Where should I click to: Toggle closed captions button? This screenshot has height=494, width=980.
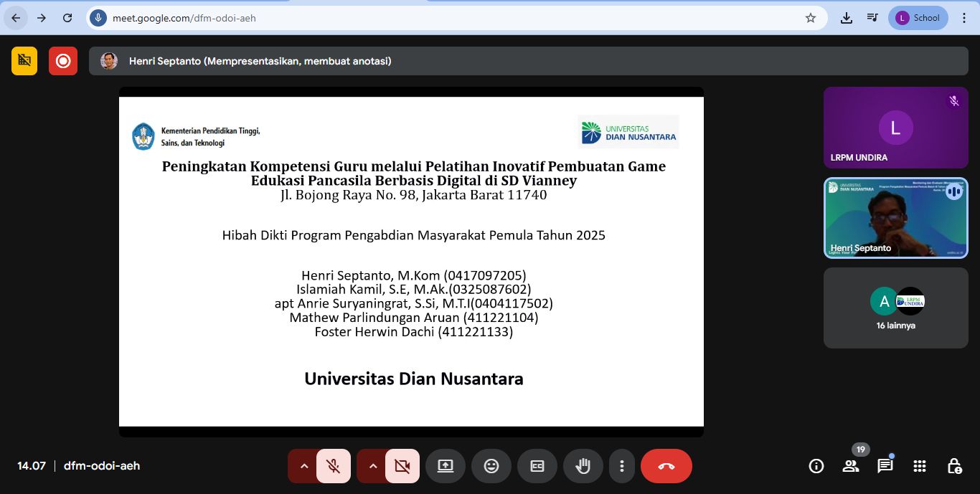[x=537, y=466]
